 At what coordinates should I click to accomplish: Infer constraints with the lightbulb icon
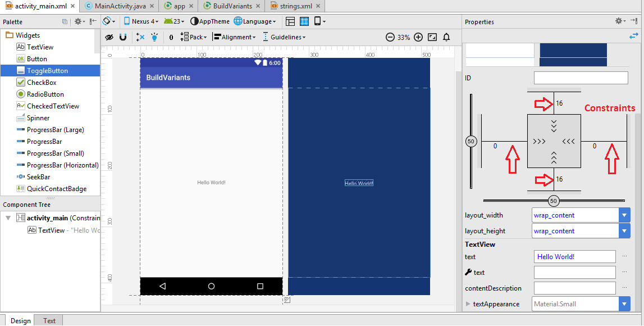(x=154, y=37)
